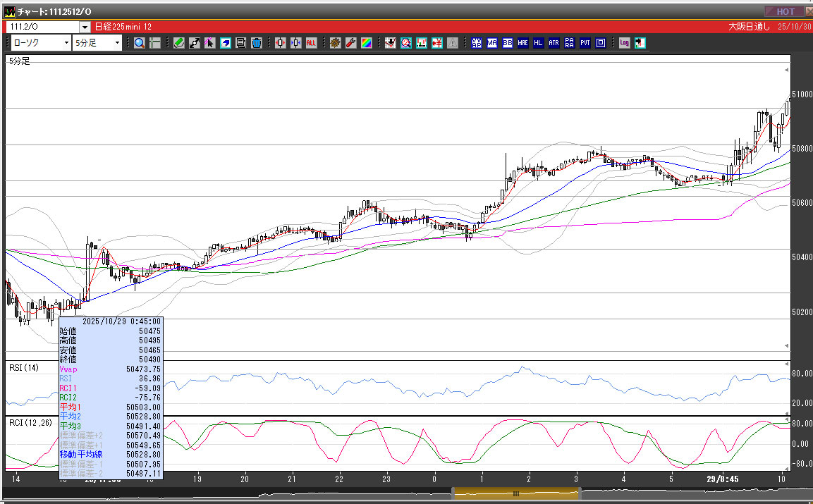
Task: Expand the ローソク chart type dropdown
Action: (66, 43)
